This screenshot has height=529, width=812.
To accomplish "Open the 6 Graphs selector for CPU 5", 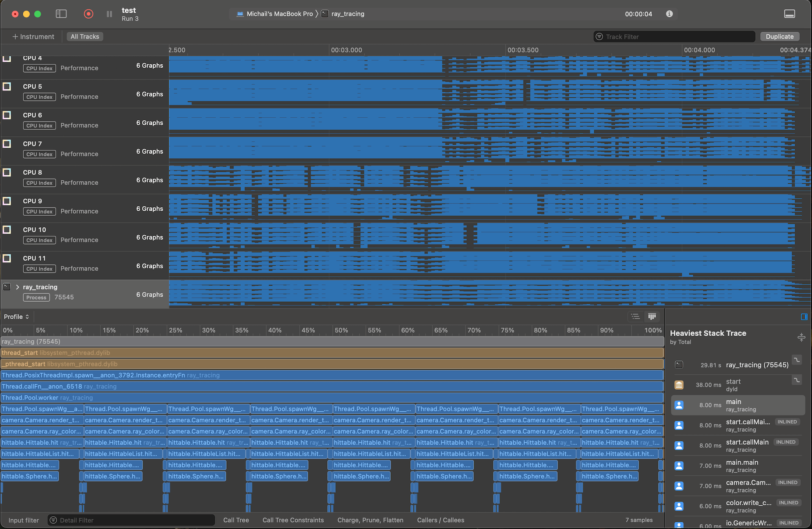I will tap(150, 94).
